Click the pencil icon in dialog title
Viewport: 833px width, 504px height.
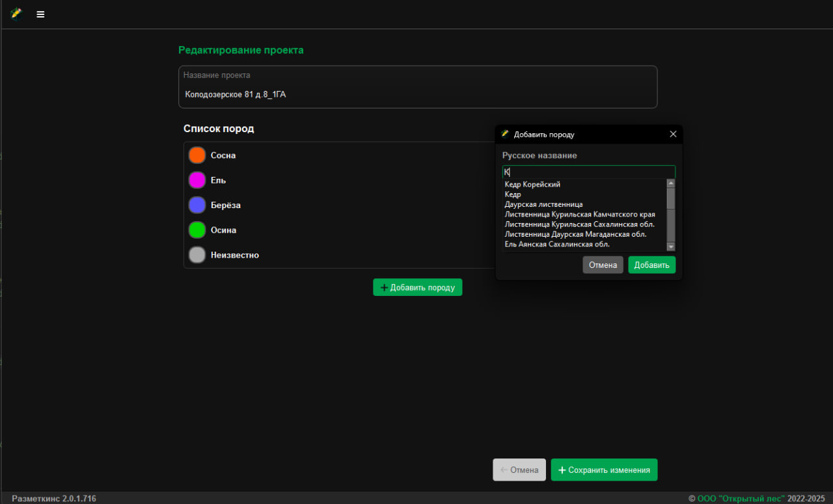tap(505, 134)
